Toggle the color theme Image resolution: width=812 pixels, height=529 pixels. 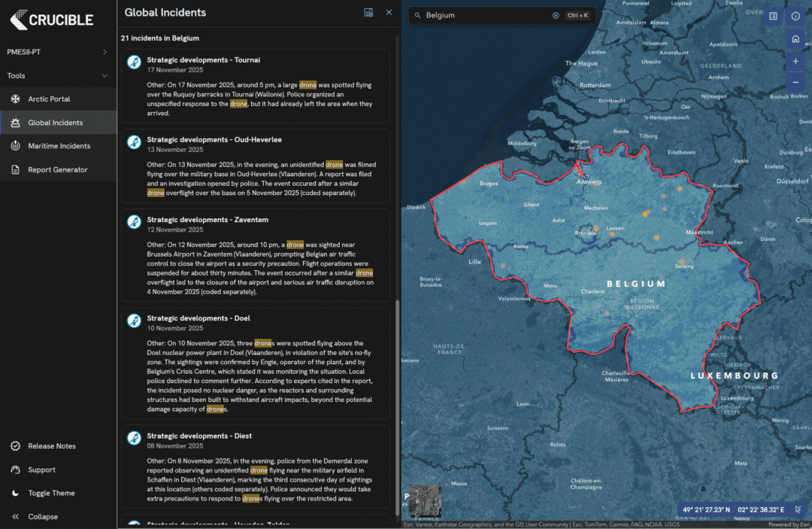(x=51, y=493)
